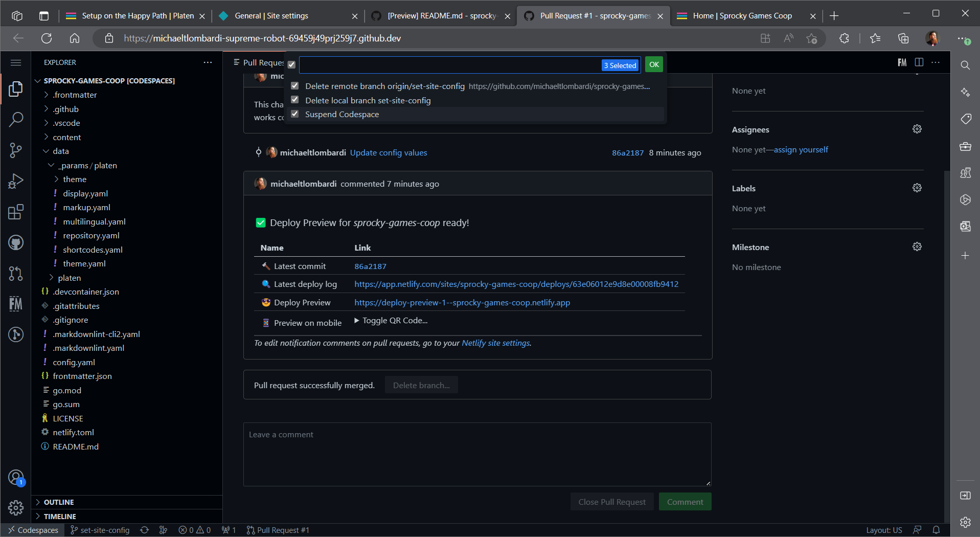Open the GitHub view in activity bar
The height and width of the screenshot is (537, 980).
tap(16, 242)
